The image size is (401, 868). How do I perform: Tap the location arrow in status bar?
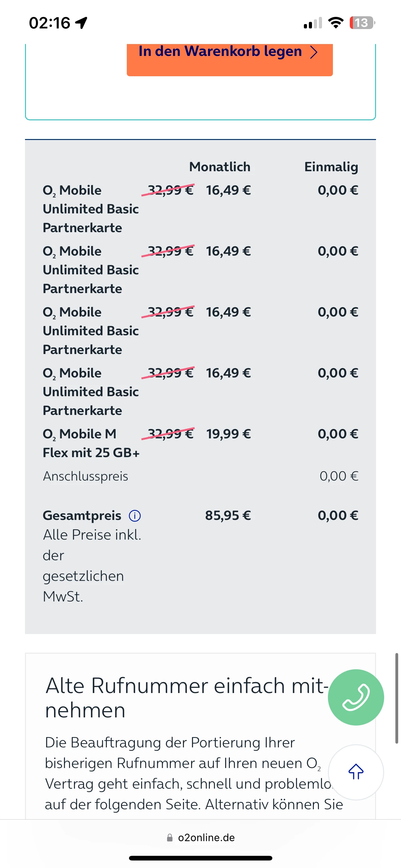[81, 23]
